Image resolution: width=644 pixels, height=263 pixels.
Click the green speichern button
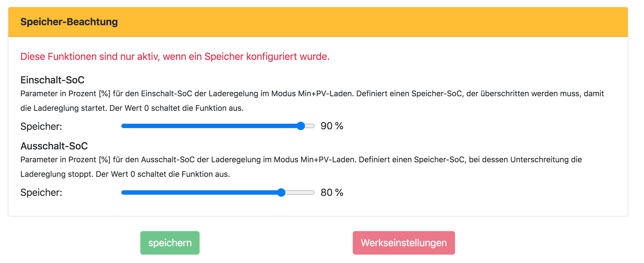(x=170, y=243)
